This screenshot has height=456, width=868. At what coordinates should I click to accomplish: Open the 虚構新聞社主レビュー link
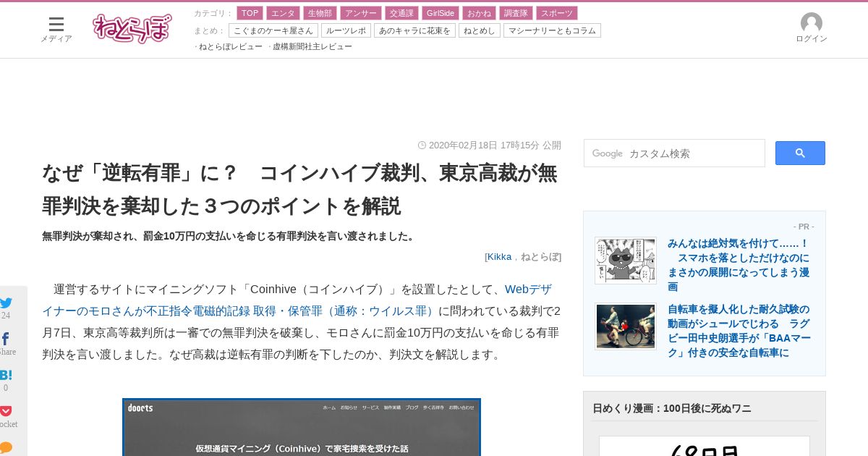pos(312,46)
